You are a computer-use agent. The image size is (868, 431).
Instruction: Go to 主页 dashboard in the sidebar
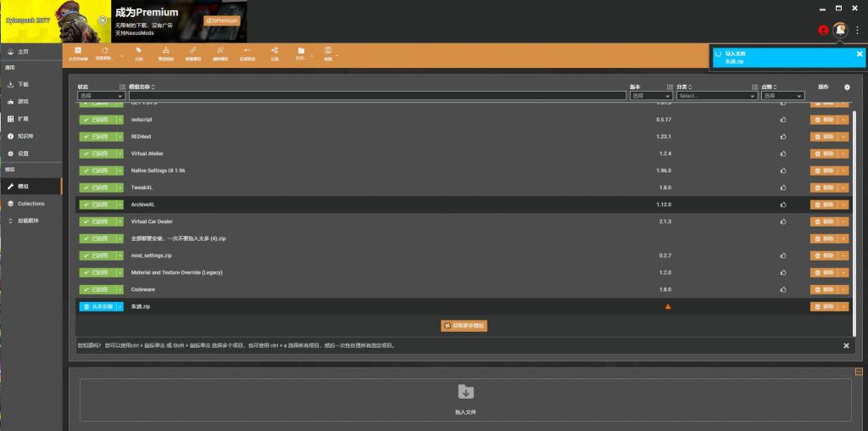click(31, 52)
